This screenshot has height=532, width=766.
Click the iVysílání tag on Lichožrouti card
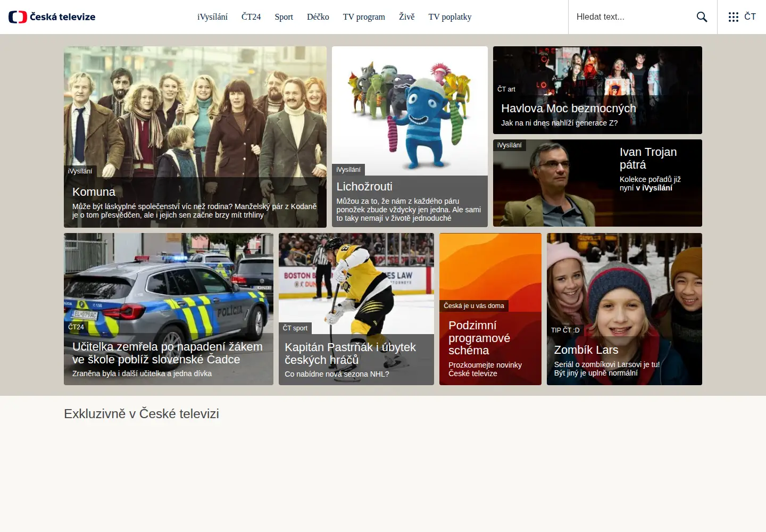[x=348, y=170]
